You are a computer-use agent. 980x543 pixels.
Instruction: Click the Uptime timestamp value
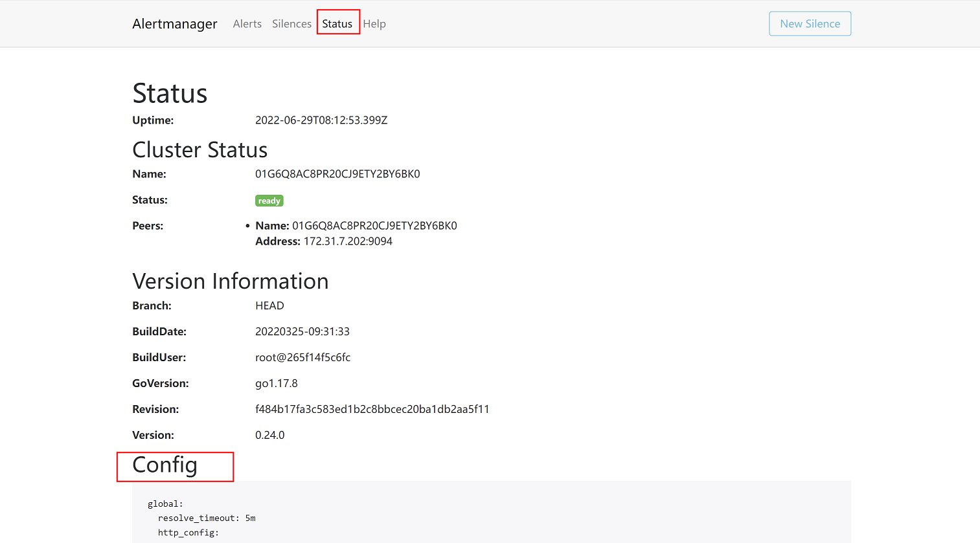click(x=321, y=120)
